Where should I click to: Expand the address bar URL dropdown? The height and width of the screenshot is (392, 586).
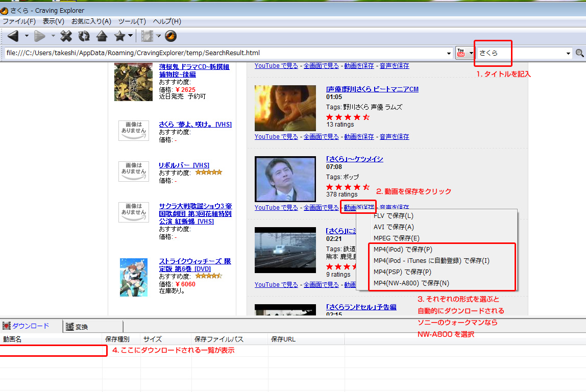tap(448, 53)
